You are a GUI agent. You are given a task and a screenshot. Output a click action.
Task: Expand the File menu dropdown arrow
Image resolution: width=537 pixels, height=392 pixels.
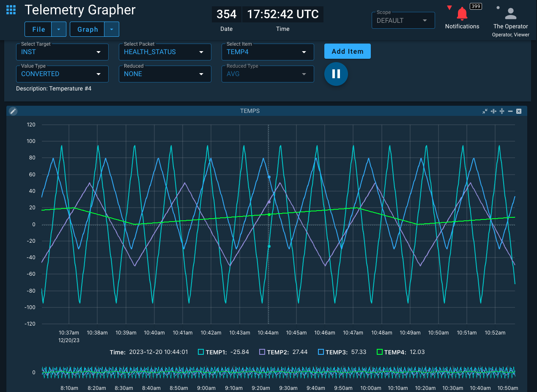(59, 29)
